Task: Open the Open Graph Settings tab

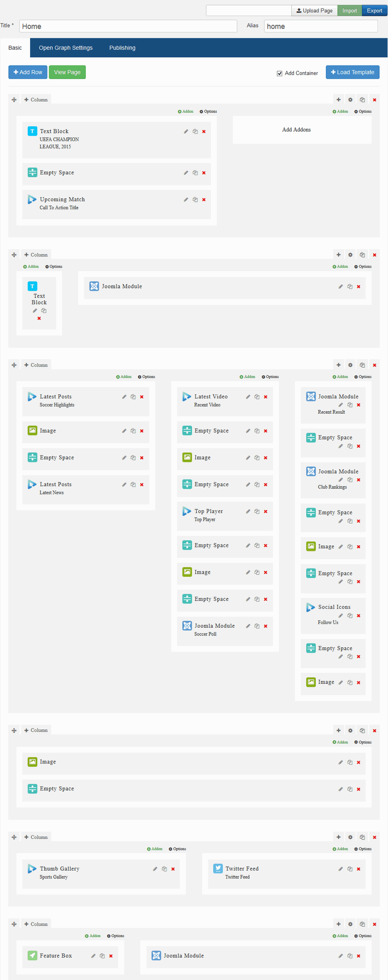Action: (x=66, y=48)
